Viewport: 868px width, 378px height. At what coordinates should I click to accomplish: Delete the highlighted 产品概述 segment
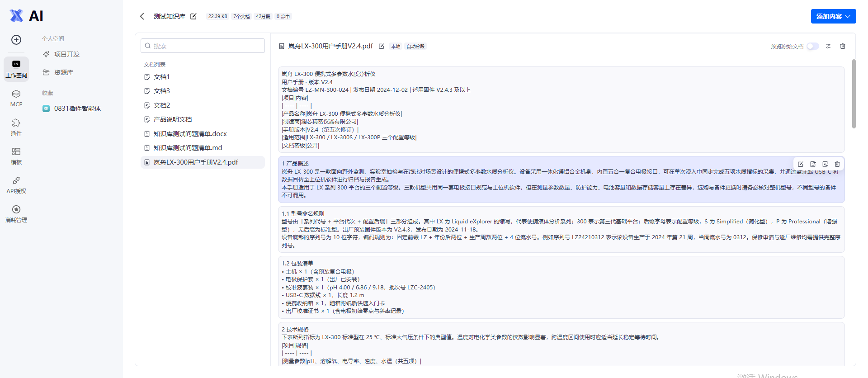pos(837,164)
